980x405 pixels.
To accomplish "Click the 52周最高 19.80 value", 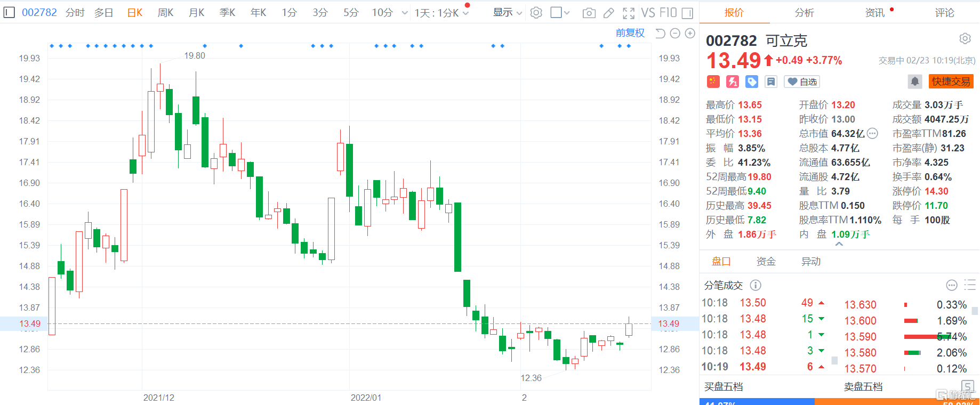I will 759,177.
